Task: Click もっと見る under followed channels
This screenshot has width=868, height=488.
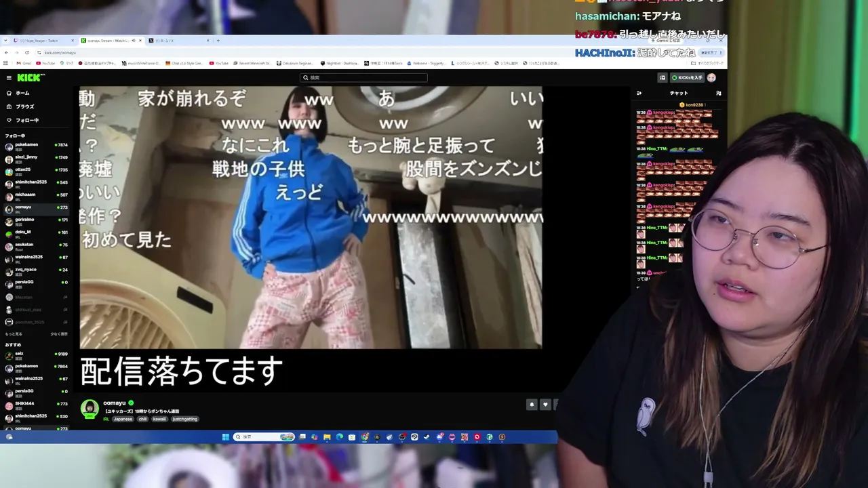Action: coord(14,334)
